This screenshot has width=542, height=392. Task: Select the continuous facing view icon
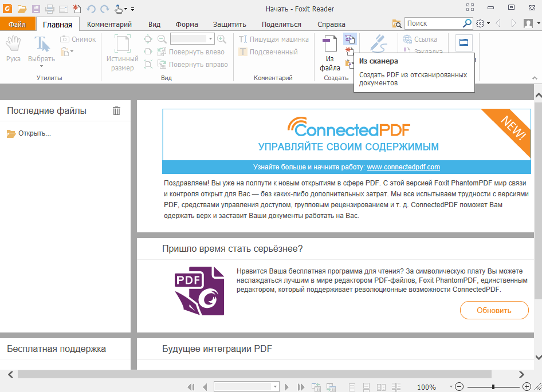(396, 387)
